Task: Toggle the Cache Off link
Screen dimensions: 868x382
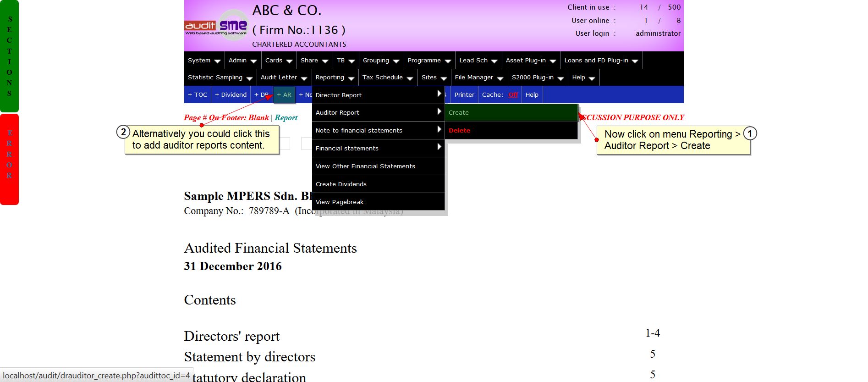Action: click(513, 95)
